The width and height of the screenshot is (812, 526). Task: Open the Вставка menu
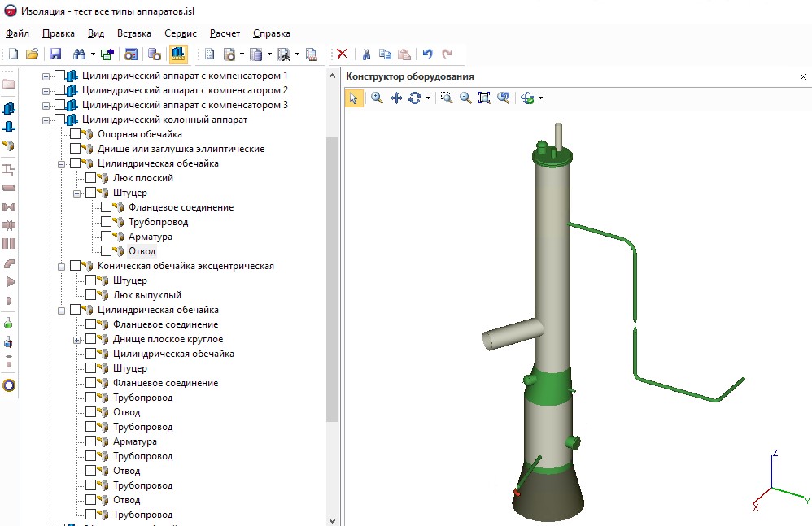point(134,33)
